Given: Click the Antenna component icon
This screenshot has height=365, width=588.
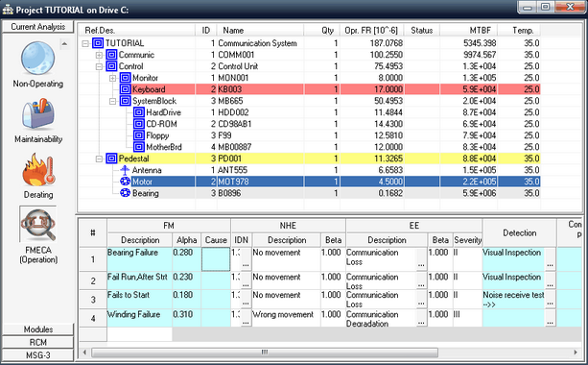Looking at the screenshot, I should [125, 170].
